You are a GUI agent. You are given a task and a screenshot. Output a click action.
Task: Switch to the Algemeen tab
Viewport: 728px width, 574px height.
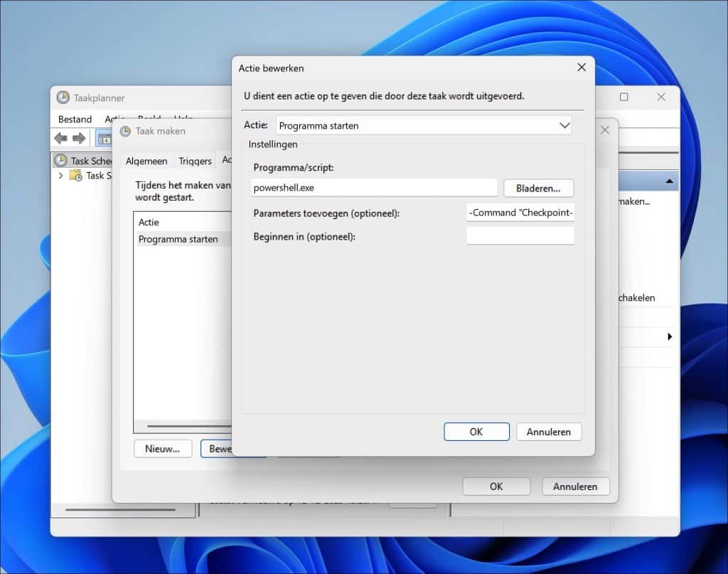click(146, 161)
